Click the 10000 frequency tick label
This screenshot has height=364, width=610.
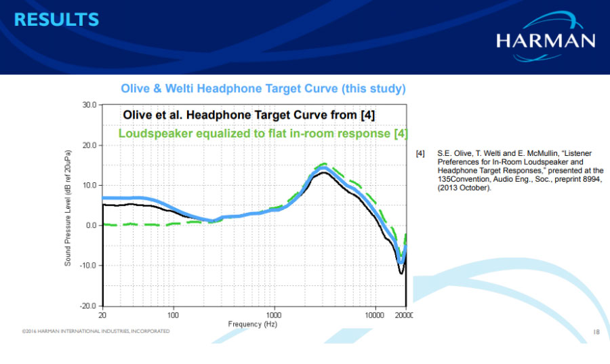tap(375, 315)
